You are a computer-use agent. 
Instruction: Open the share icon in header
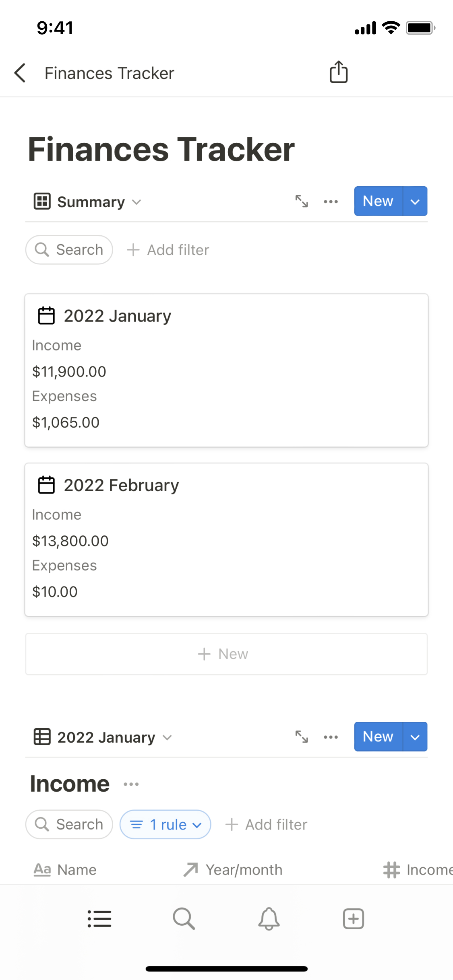(339, 72)
